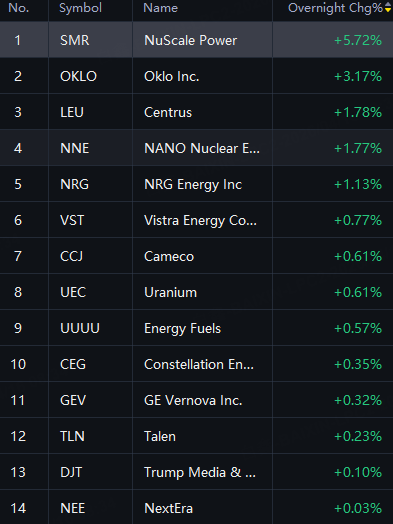Select Vistra Energy Corp row
The width and height of the screenshot is (393, 524).
click(x=196, y=220)
